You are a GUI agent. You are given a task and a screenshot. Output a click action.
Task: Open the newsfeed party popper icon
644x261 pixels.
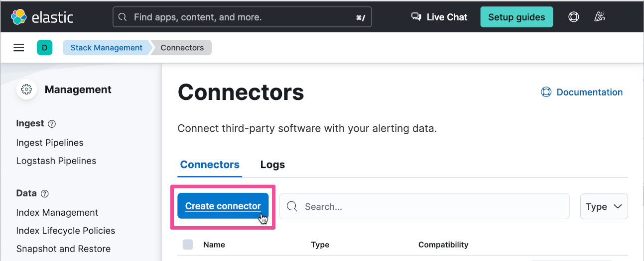click(x=600, y=17)
